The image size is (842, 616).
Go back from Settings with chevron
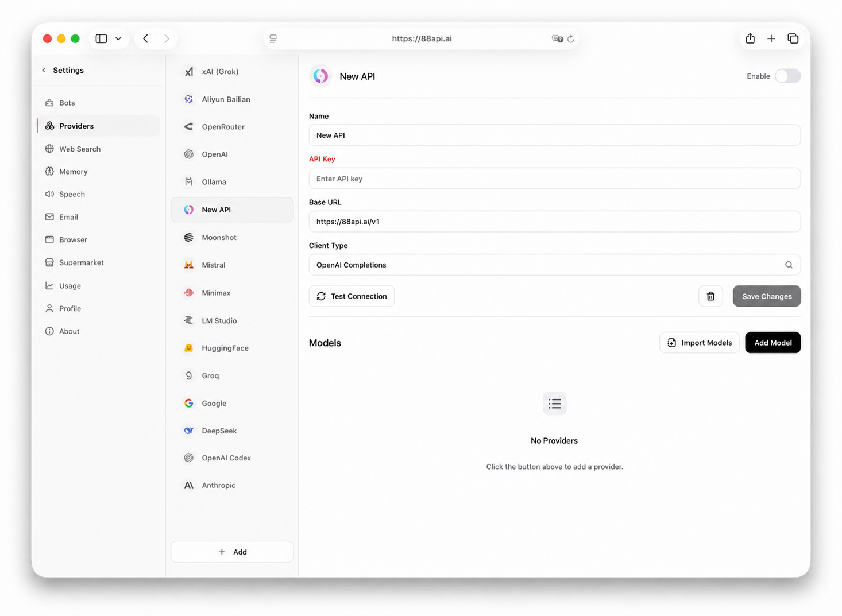pyautogui.click(x=44, y=70)
